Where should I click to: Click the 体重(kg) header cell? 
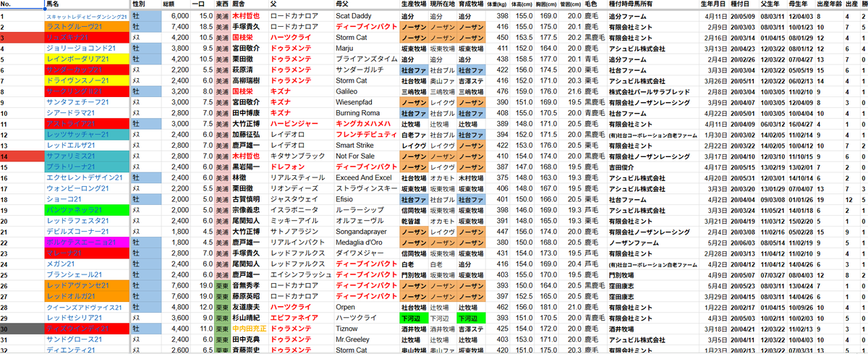498,4
